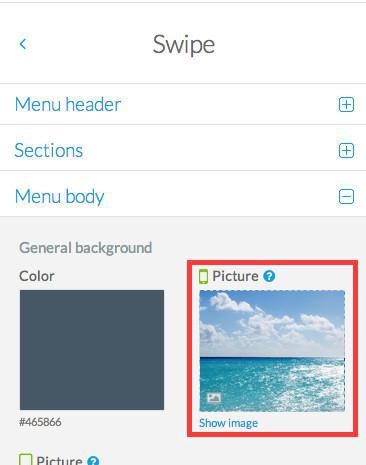Select the Menu body title
Viewport: 366px width, 465px height.
coord(60,197)
